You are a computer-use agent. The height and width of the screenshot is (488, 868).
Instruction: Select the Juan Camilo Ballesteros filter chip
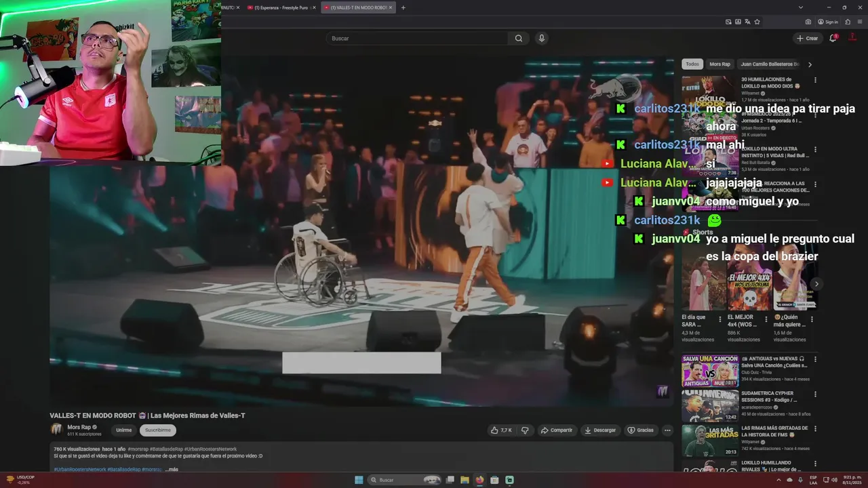pos(770,64)
